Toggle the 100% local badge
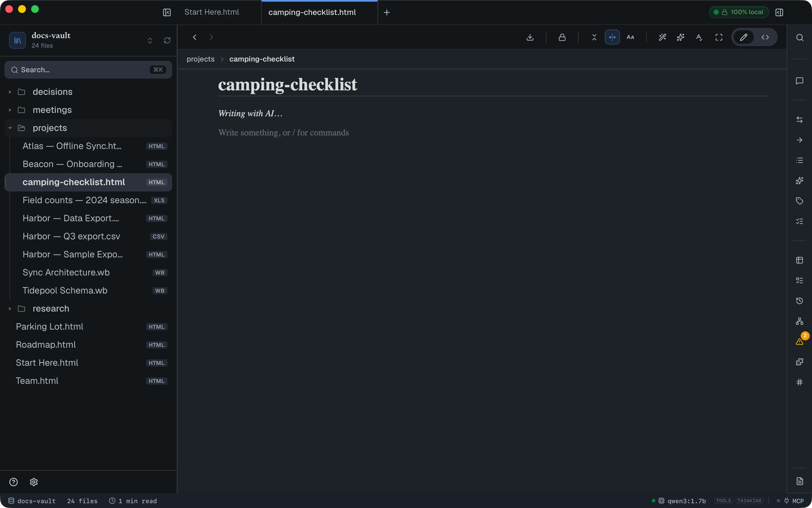This screenshot has height=508, width=812. 739,12
